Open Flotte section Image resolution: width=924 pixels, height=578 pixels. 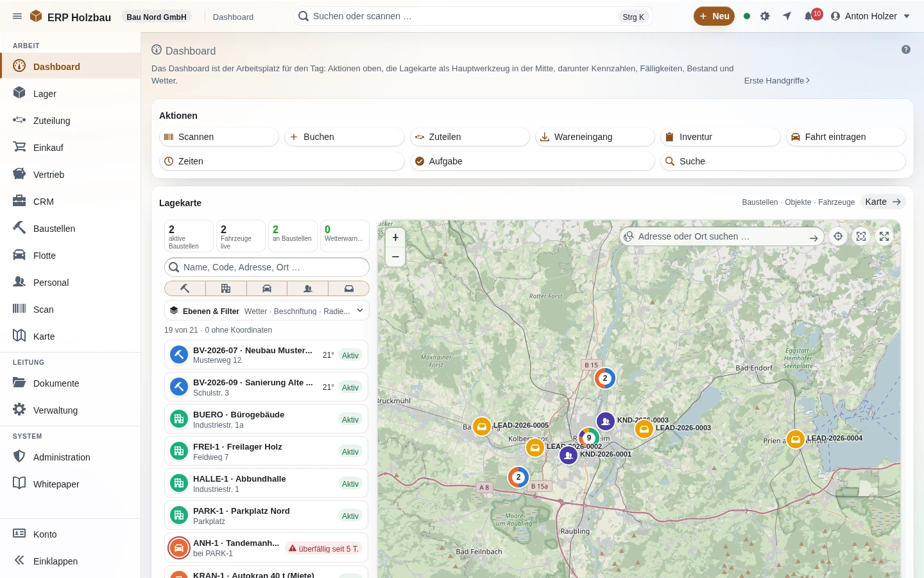click(x=71, y=256)
